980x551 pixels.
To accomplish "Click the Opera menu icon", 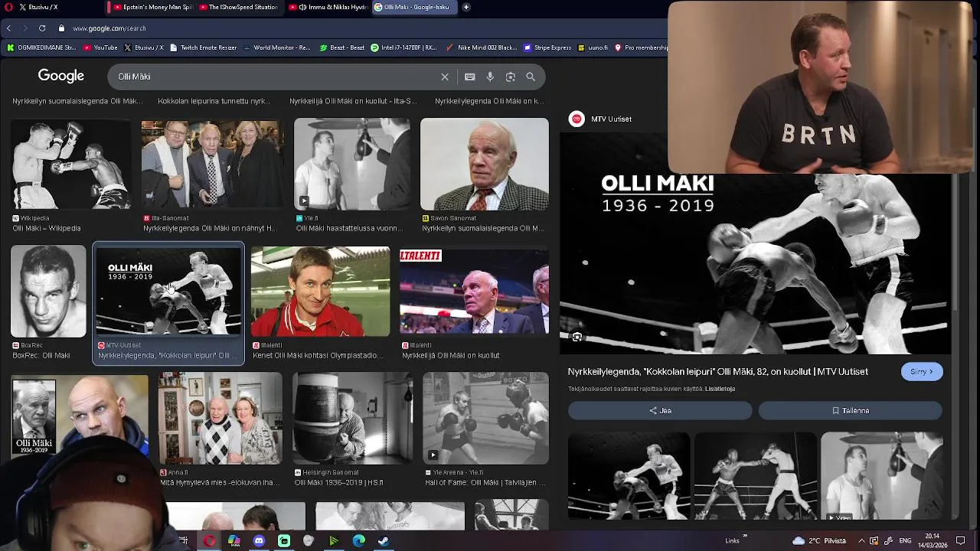I will click(x=7, y=7).
